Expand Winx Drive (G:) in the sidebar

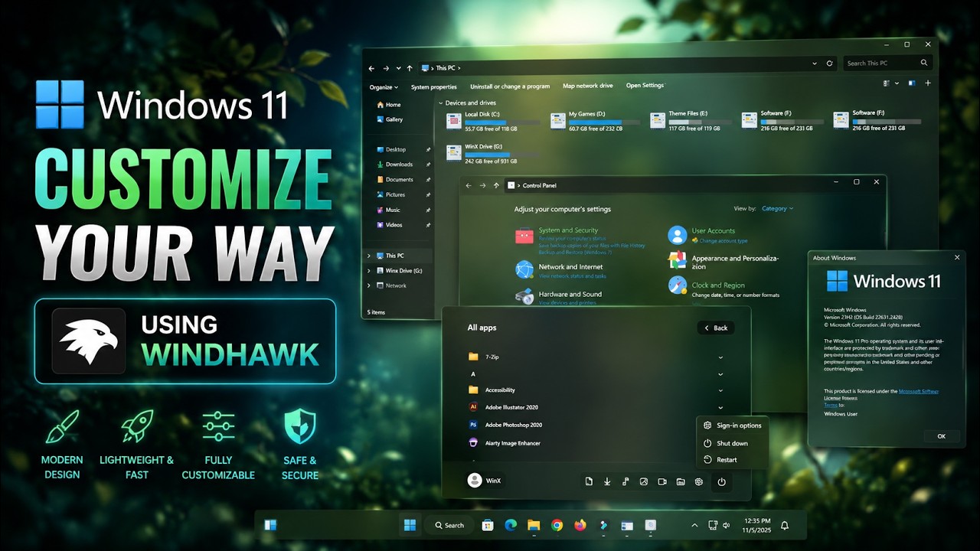pyautogui.click(x=368, y=270)
